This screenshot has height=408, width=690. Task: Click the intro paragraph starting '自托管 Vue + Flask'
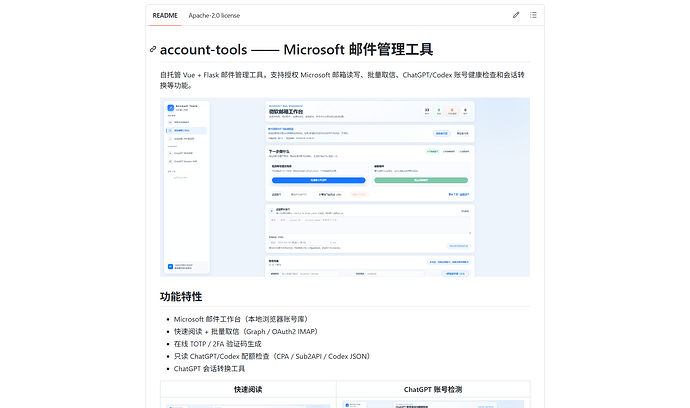tap(342, 80)
